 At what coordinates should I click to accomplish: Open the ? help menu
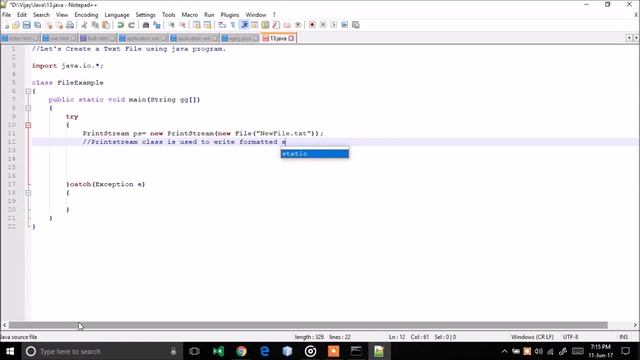[x=274, y=15]
